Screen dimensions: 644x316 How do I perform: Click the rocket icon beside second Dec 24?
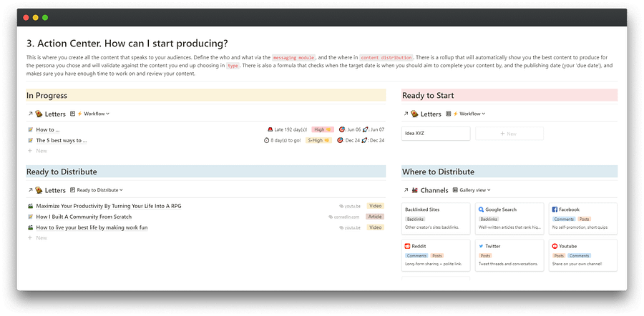click(364, 140)
